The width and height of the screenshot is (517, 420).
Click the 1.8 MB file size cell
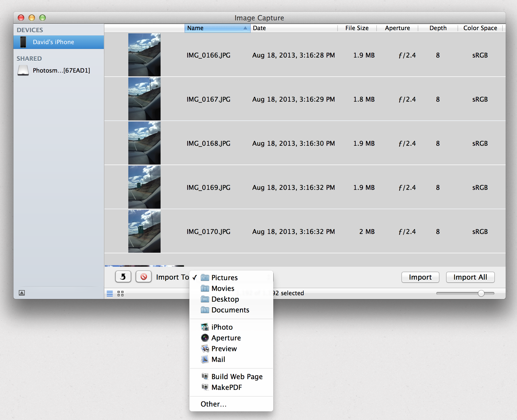(364, 99)
